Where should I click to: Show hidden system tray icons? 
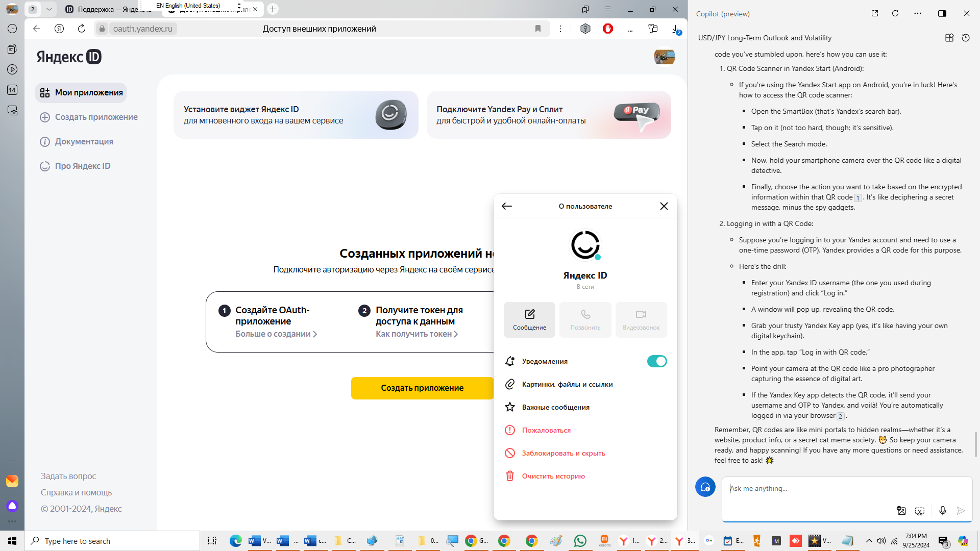(869, 541)
